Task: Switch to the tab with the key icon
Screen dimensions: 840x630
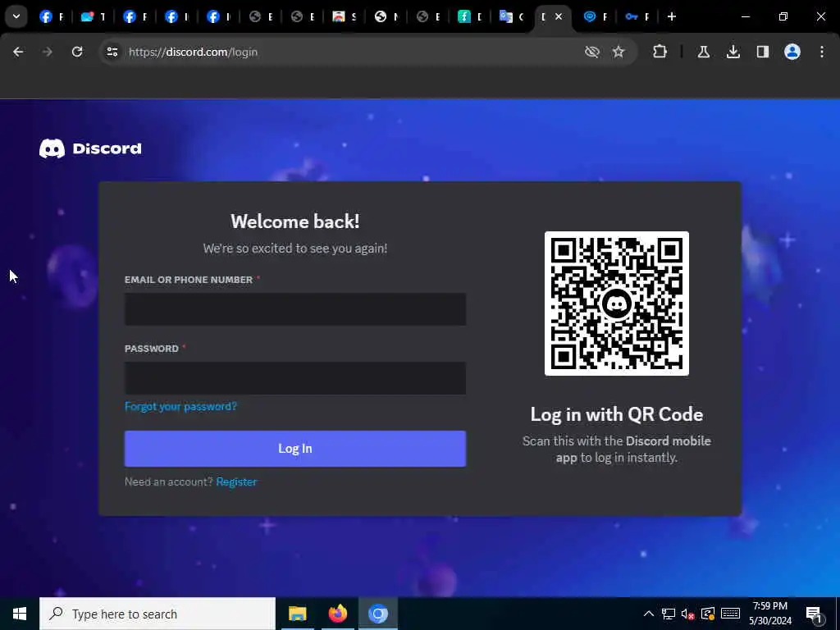Action: pyautogui.click(x=637, y=16)
